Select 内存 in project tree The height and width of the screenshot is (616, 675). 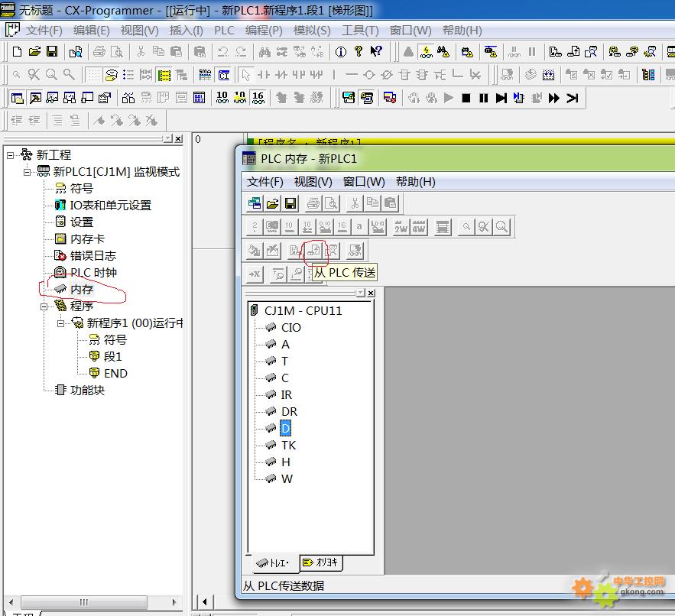tap(81, 289)
